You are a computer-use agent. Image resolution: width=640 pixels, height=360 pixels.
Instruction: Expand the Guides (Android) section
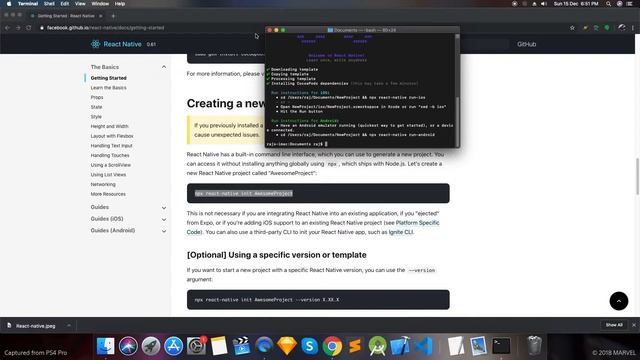click(x=164, y=231)
